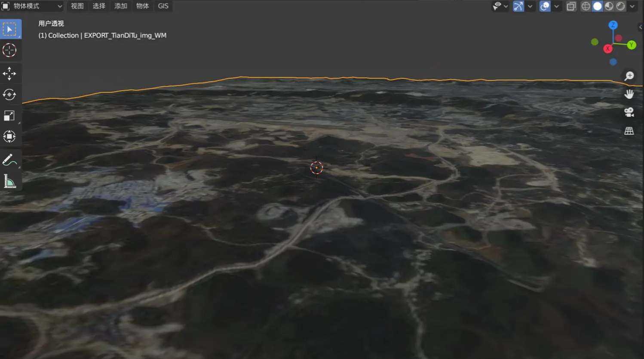644x359 pixels.
Task: Choose the Move tool
Action: (9, 74)
